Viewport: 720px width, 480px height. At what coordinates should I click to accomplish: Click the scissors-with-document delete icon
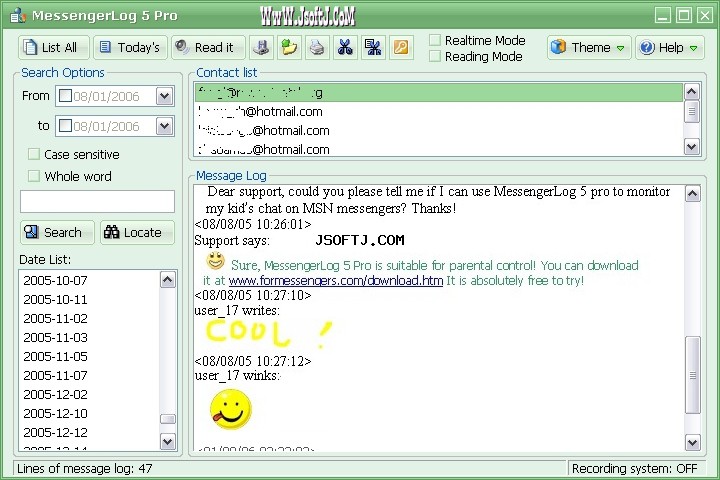tap(373, 47)
